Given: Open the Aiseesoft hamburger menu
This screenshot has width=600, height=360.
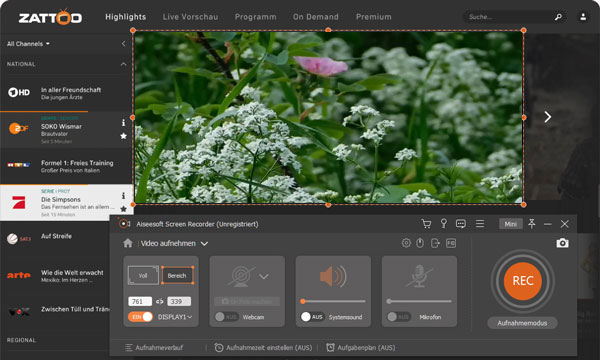Looking at the screenshot, I should (x=480, y=223).
